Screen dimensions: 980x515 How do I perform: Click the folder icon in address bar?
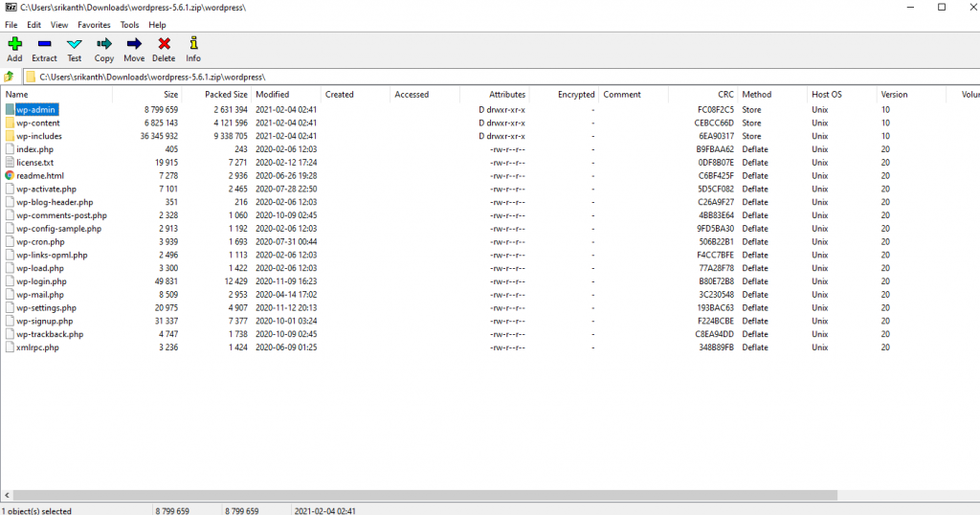tap(30, 77)
